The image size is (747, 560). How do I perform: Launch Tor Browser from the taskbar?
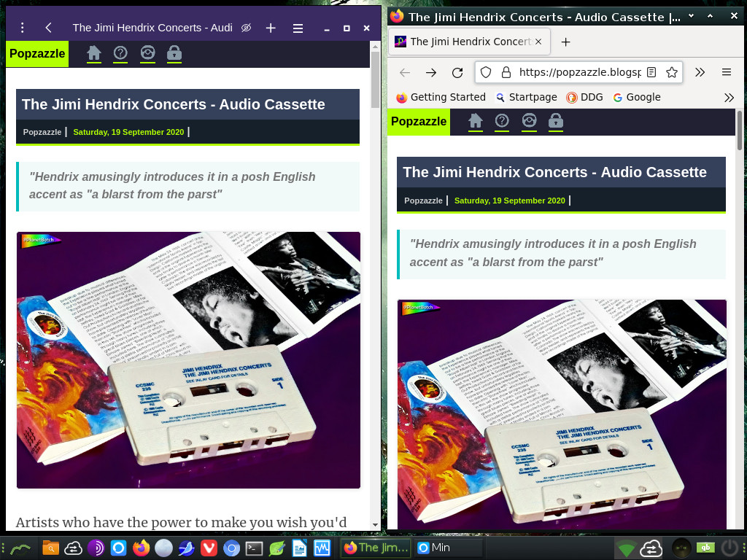(96, 548)
